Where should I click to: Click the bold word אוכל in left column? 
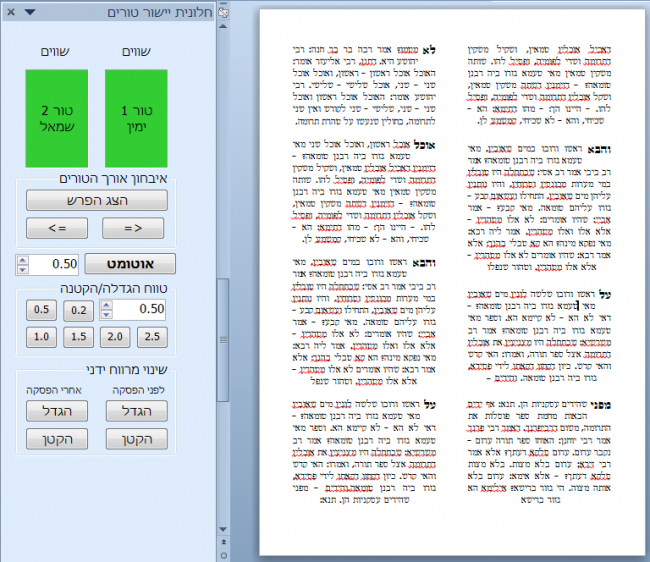pos(424,145)
